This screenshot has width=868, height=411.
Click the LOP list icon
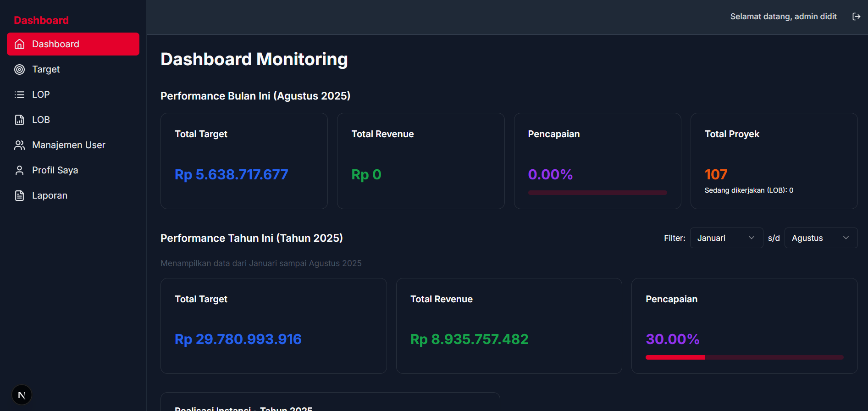pos(19,94)
